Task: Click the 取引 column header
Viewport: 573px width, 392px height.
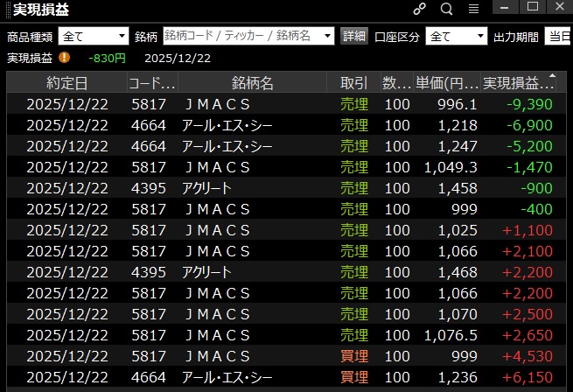Action: (x=353, y=83)
